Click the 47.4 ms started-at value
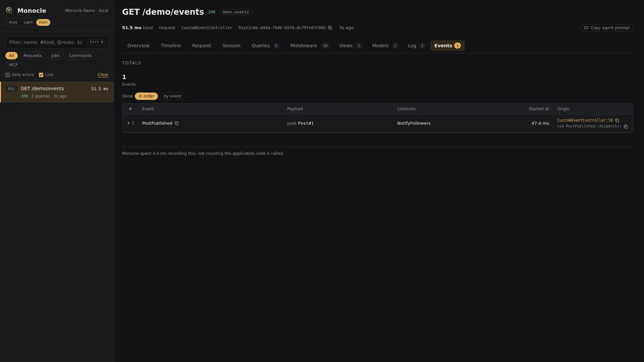 pos(540,123)
